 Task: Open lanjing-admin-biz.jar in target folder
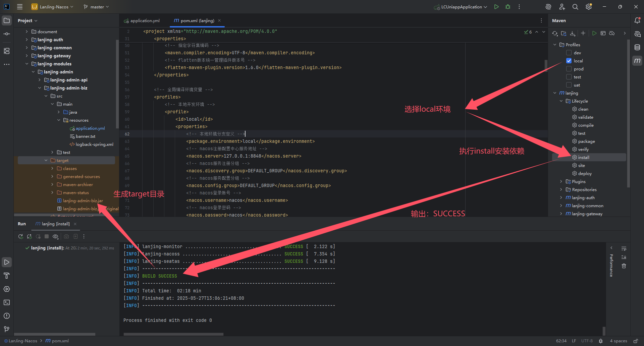coord(83,200)
